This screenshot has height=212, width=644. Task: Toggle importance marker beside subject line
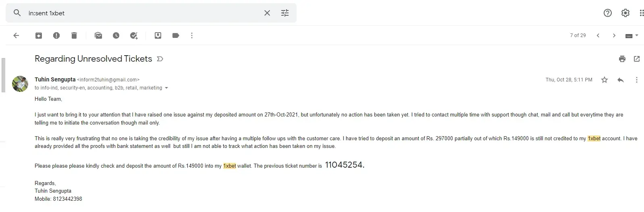(160, 59)
